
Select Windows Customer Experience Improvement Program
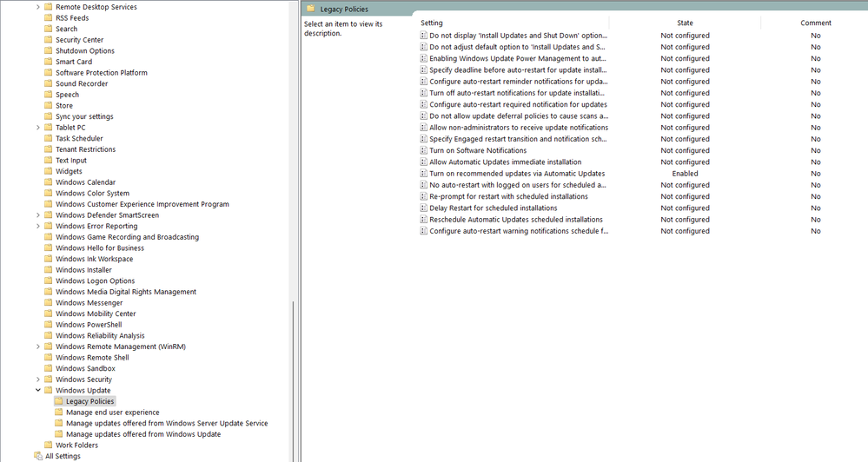(142, 204)
